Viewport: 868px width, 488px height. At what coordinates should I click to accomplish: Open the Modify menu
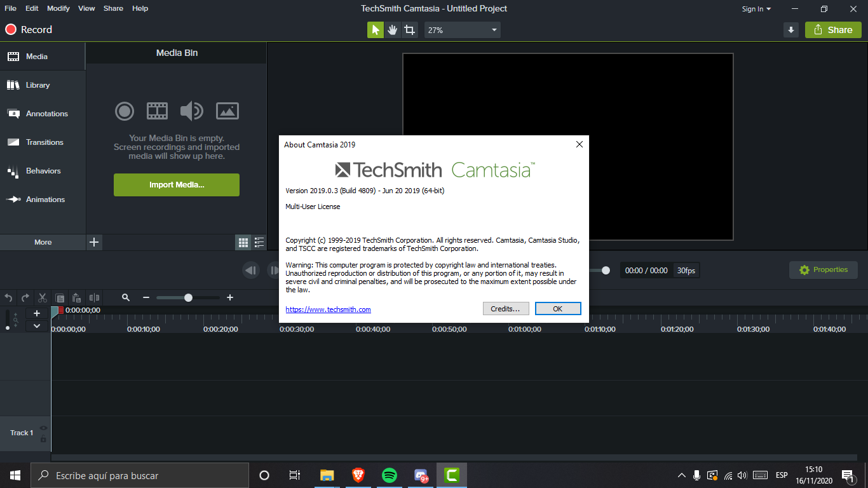[58, 8]
